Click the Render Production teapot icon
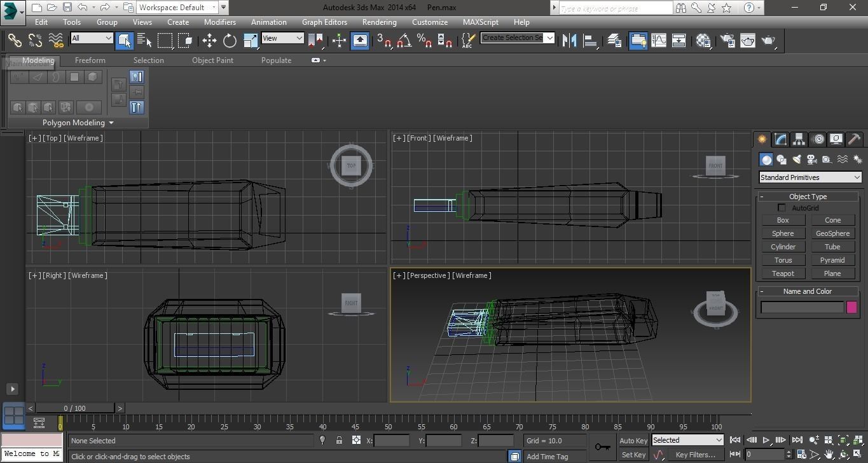The height and width of the screenshot is (463, 868). coord(769,40)
